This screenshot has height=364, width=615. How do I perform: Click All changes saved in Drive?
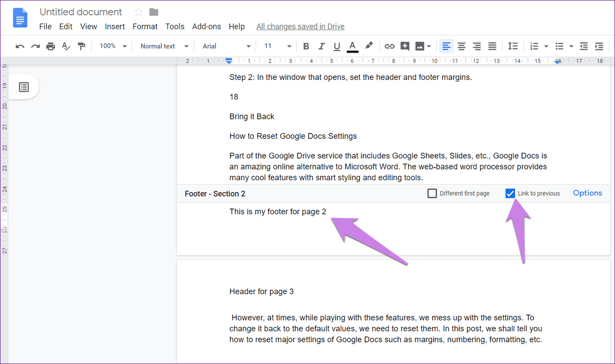click(300, 27)
